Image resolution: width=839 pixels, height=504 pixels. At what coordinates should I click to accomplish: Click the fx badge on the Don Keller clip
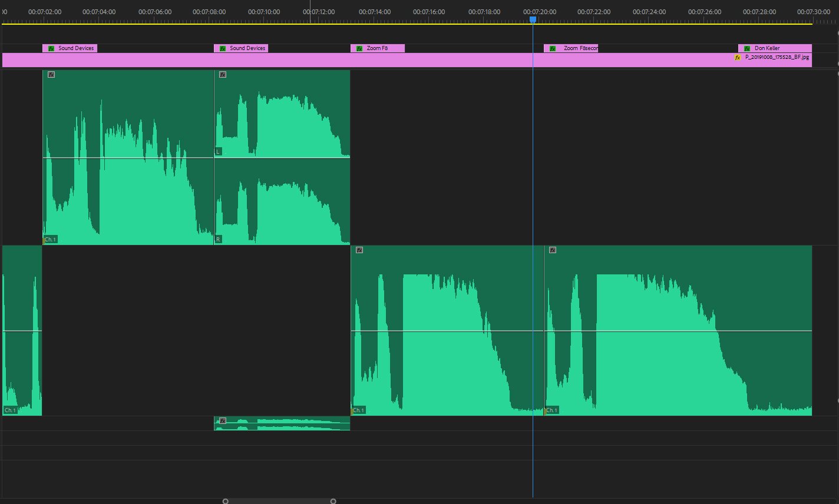(747, 48)
